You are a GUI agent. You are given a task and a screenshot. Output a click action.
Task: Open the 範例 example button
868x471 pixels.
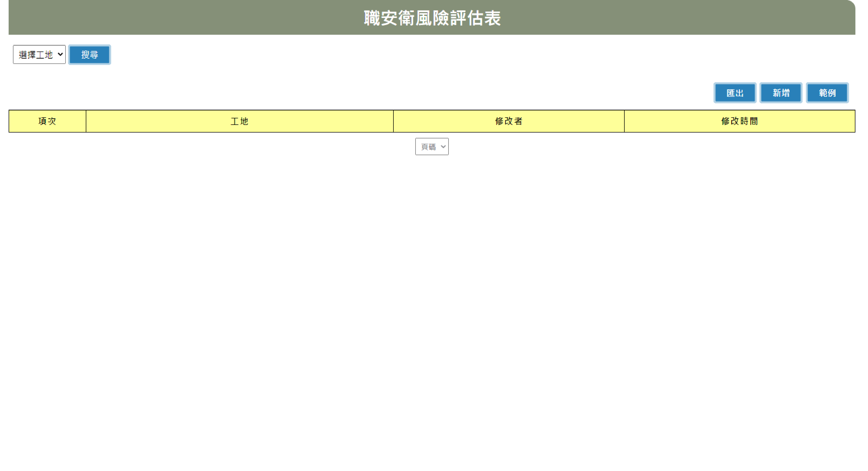point(827,93)
